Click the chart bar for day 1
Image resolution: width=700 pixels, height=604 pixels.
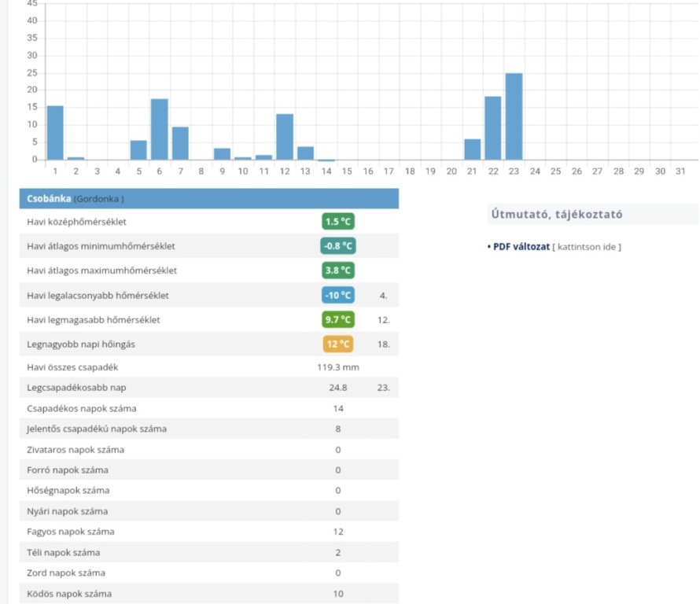[x=55, y=132]
